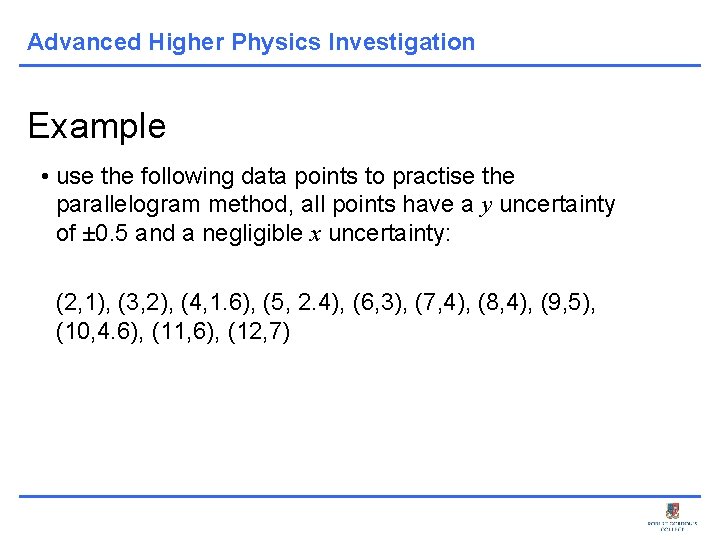Click the bullet point marker
Viewport: 720px width, 540px height.
[x=46, y=177]
